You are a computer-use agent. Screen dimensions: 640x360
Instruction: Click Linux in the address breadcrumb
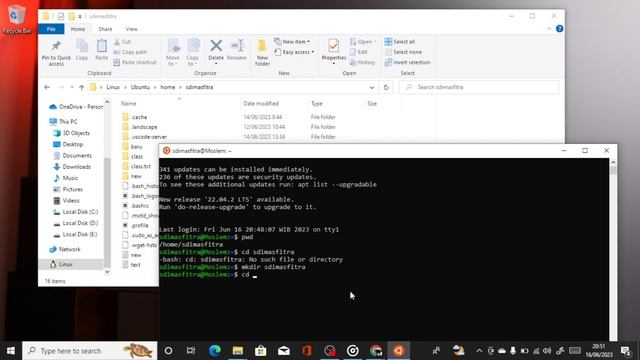point(113,87)
